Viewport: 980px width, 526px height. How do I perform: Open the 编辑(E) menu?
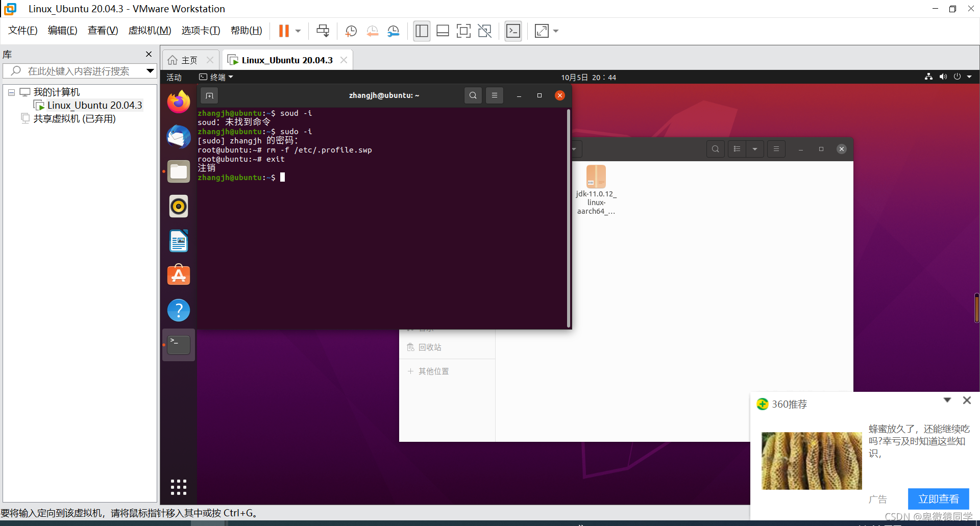pos(62,31)
